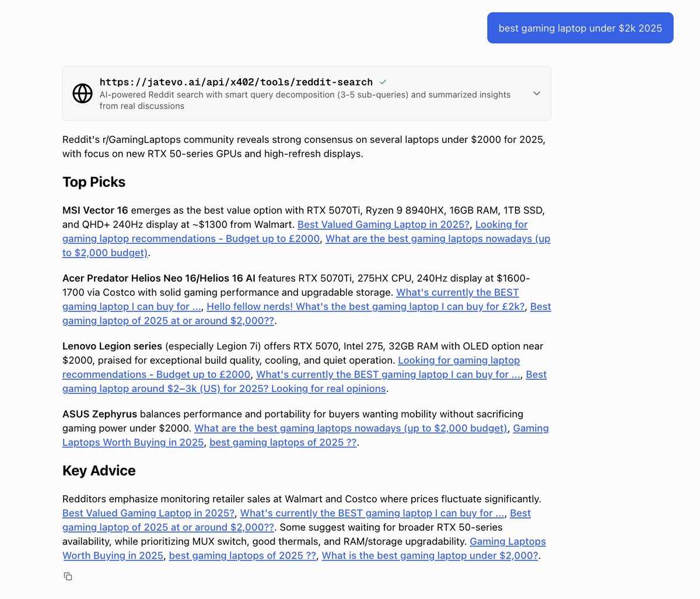Open the 'Hello fellow nerds!' link
Viewport: 700px width, 599px height.
(x=366, y=307)
